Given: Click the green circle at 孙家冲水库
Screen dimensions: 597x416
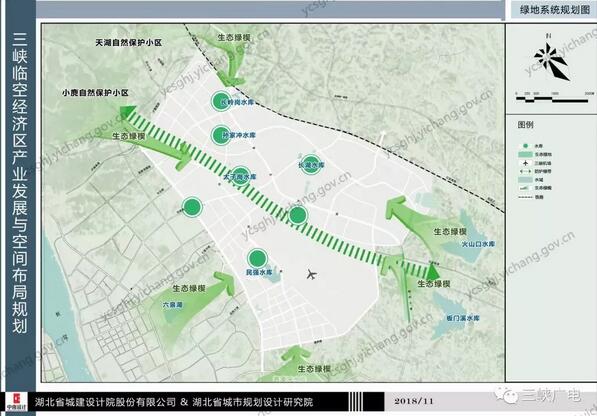Looking at the screenshot, I should coord(221,135).
